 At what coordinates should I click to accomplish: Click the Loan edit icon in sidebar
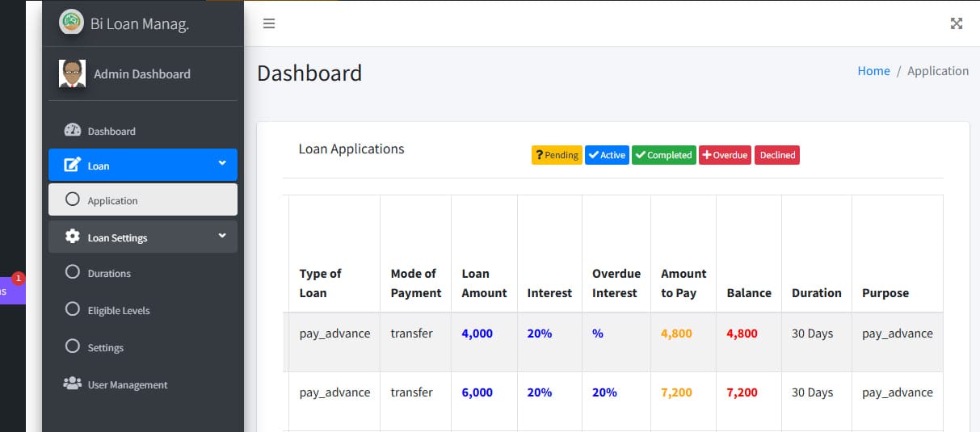coord(73,166)
